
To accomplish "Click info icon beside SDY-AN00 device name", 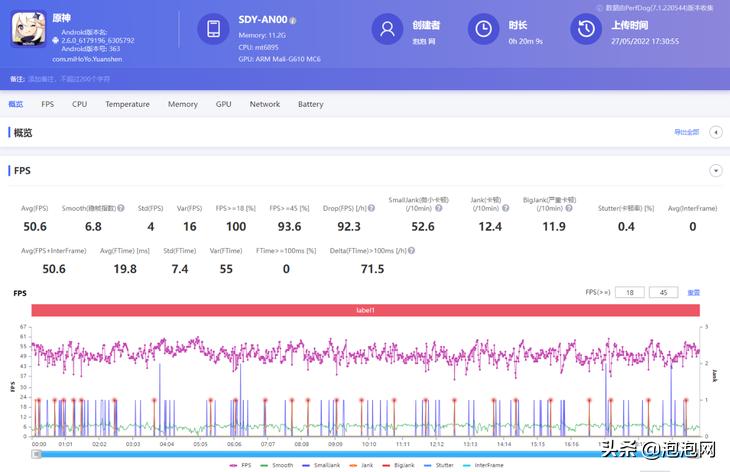I will tap(292, 20).
